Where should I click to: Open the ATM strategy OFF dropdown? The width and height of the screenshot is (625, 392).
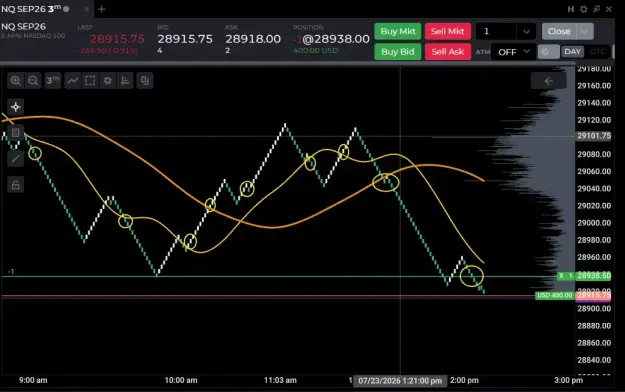click(514, 52)
